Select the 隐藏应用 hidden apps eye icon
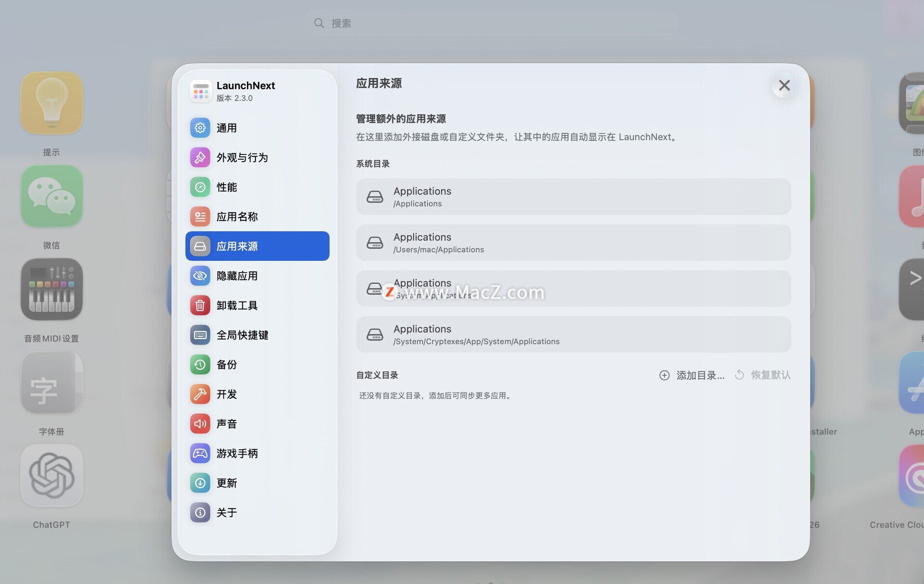Screen dimensions: 924x584 coord(200,276)
